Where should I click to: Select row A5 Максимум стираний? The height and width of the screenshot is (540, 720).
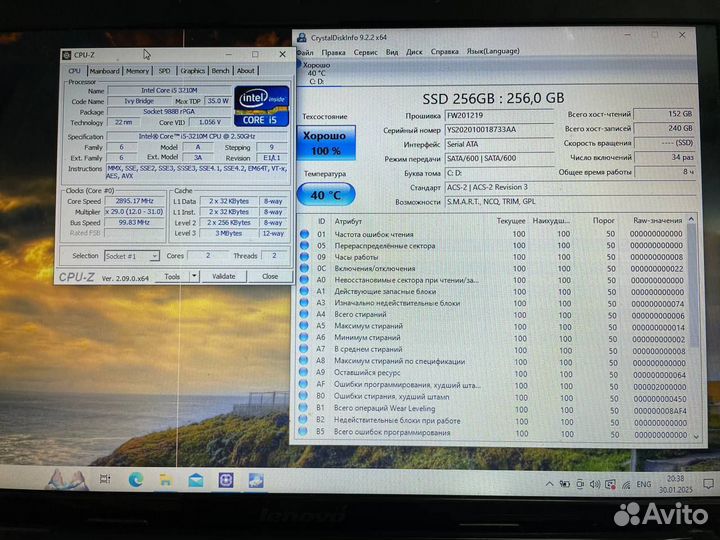tap(494, 326)
